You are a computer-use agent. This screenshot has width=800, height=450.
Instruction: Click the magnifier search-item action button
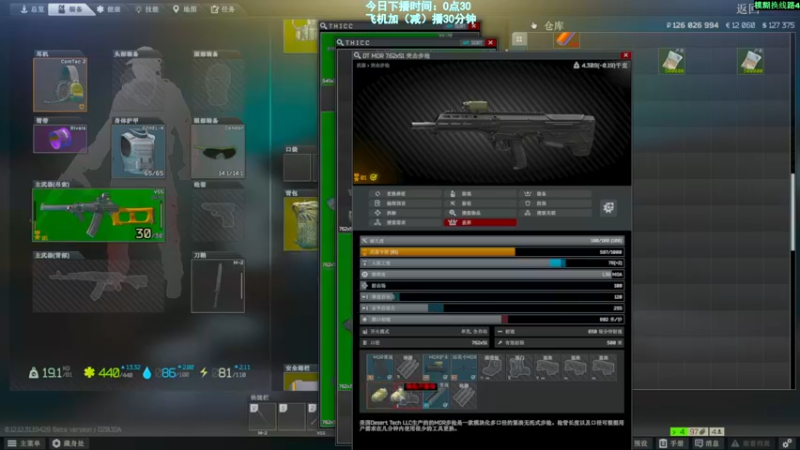click(x=480, y=213)
